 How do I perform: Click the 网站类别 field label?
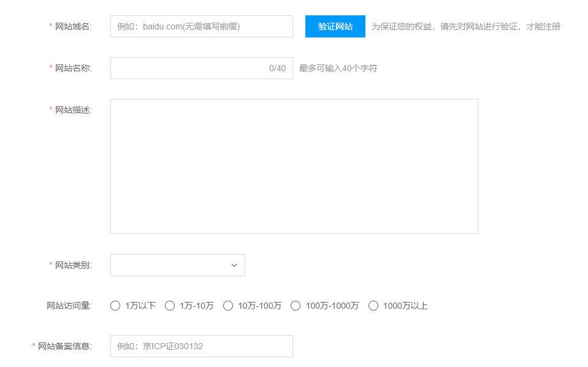pos(72,265)
